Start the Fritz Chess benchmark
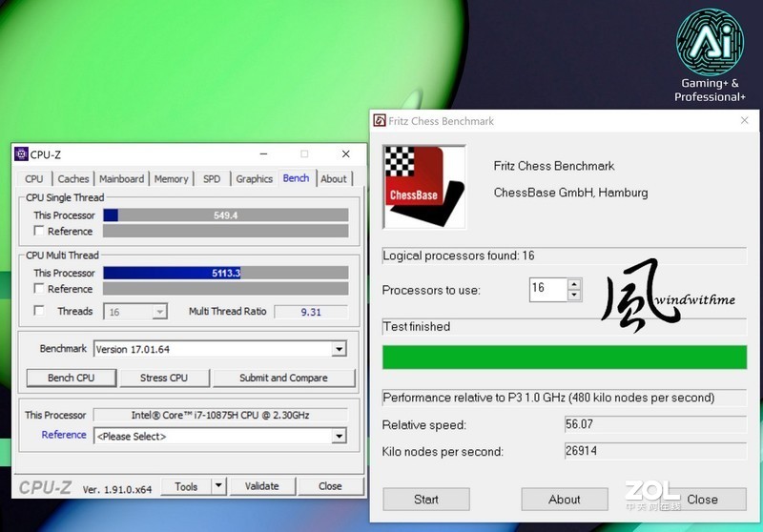Screen dimensions: 763x532 pos(426,500)
